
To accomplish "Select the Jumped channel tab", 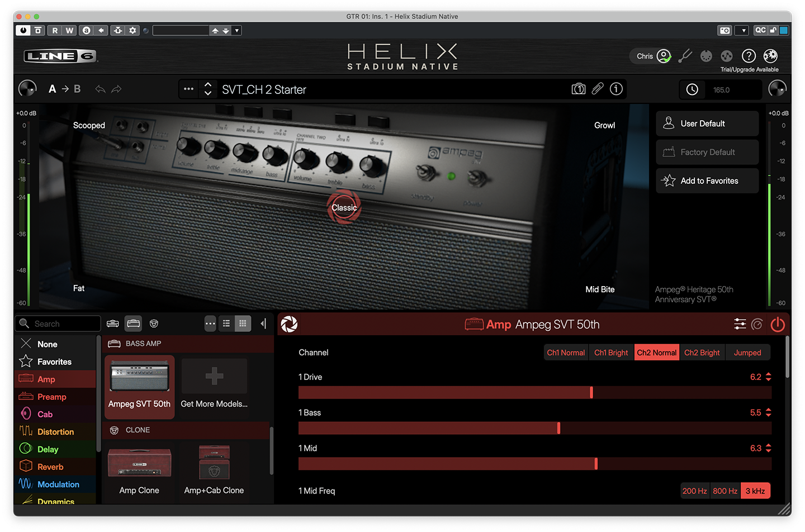I will (747, 353).
